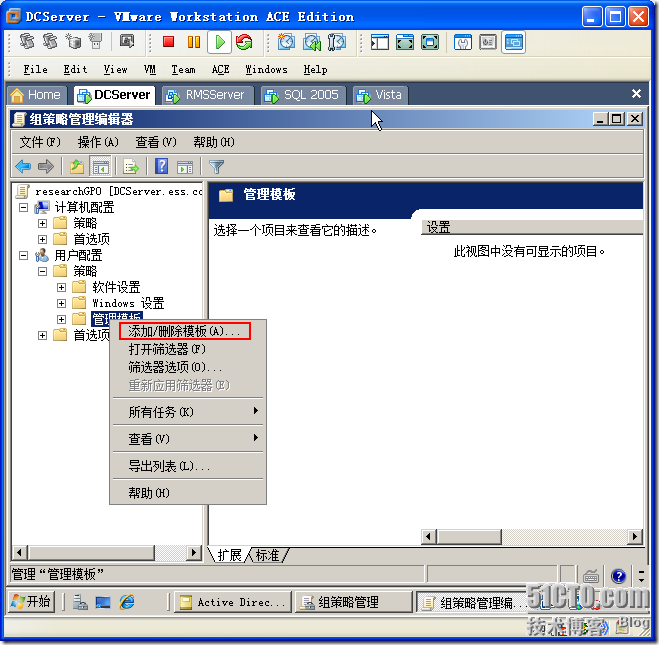The image size is (659, 645).
Task: Click the export list toolbar icon
Action: click(131, 167)
